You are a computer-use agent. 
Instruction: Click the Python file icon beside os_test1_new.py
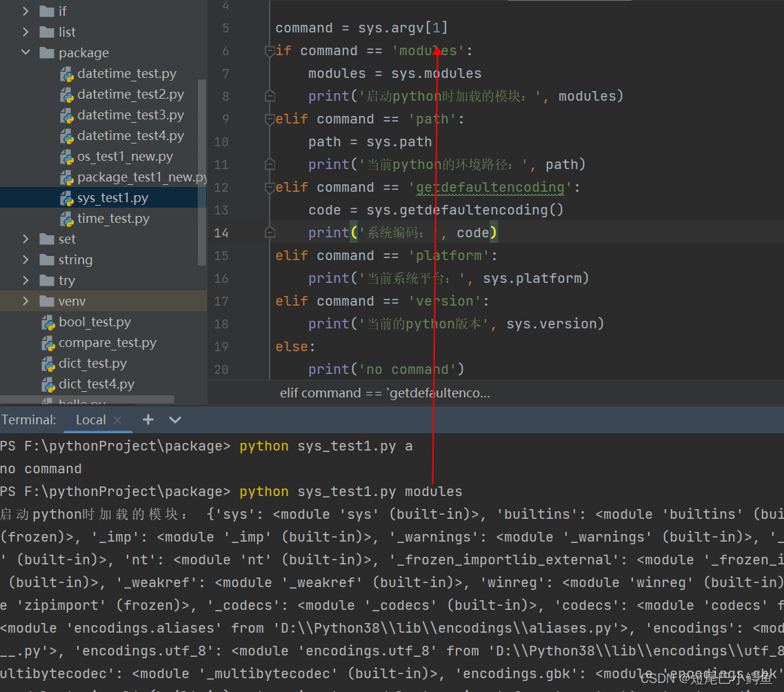click(67, 157)
